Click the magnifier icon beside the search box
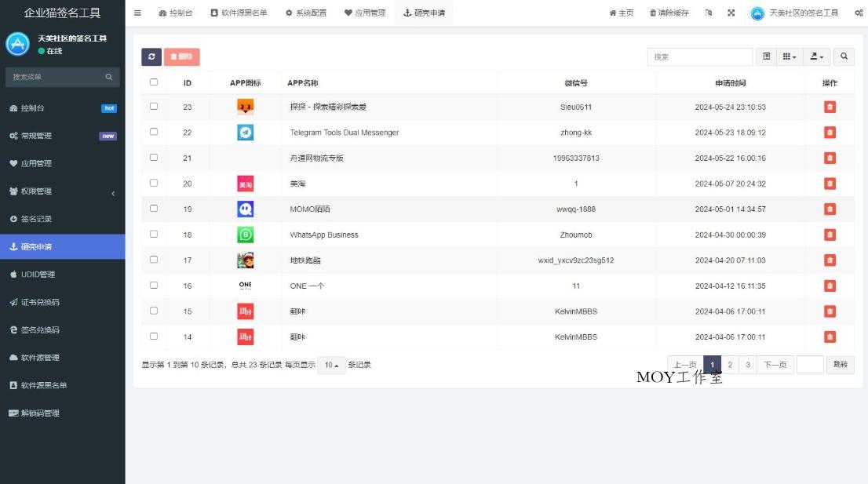868x484 pixels. point(843,56)
